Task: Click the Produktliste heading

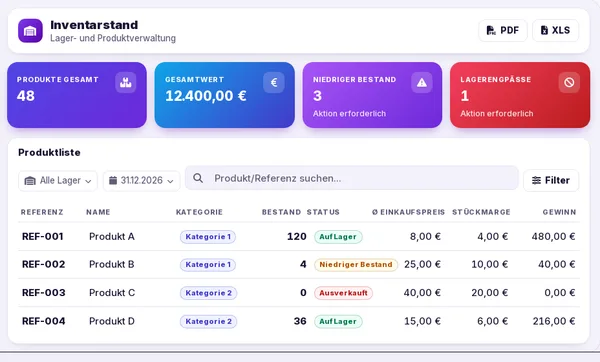Action: pyautogui.click(x=49, y=152)
